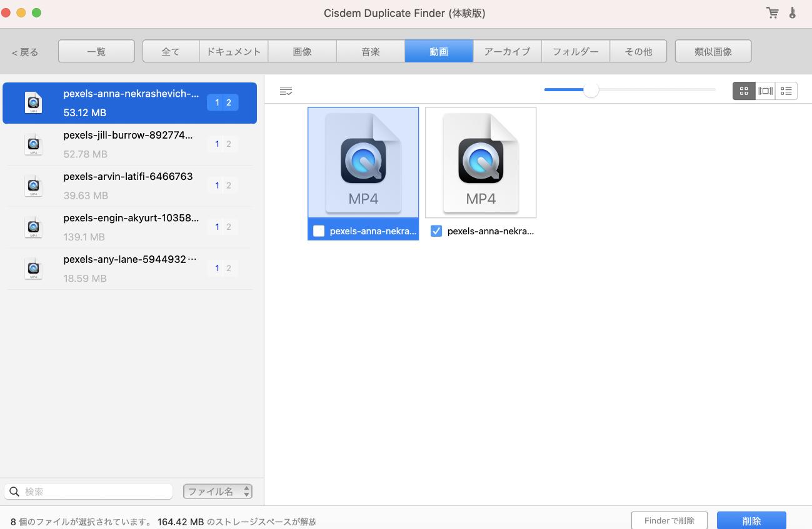
Task: Adjust the thumbnail size slider
Action: [591, 91]
